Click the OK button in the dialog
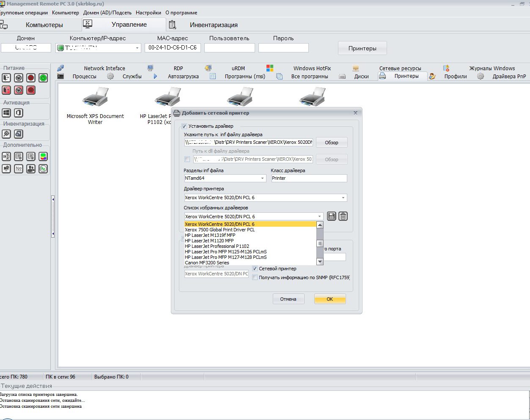 330,299
